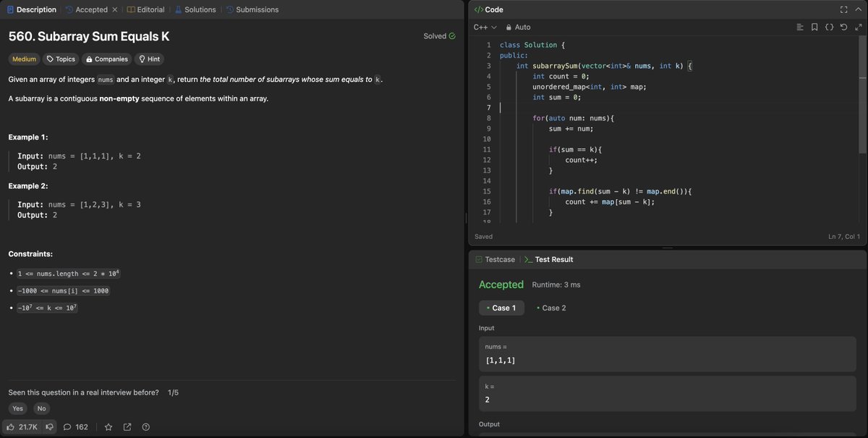Close the Accepted tab
The image size is (868, 438).
click(x=115, y=9)
